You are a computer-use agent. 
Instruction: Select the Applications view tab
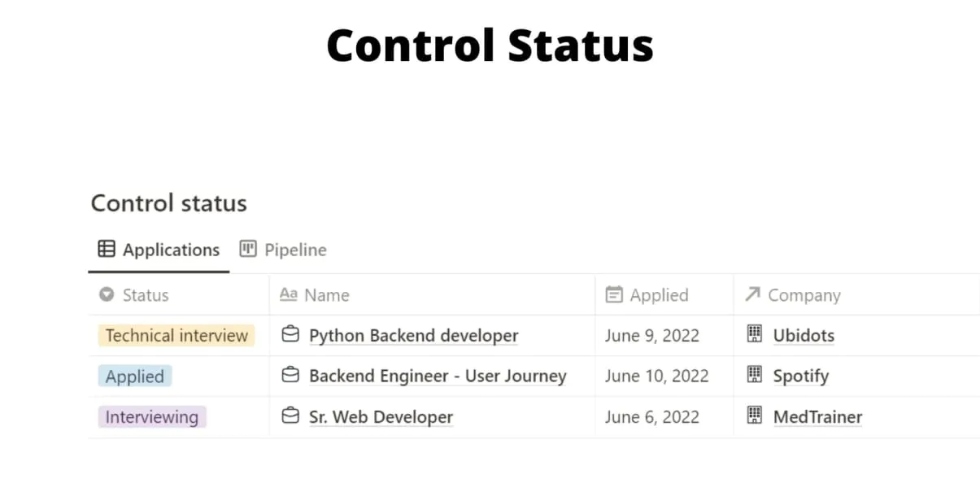(x=159, y=250)
